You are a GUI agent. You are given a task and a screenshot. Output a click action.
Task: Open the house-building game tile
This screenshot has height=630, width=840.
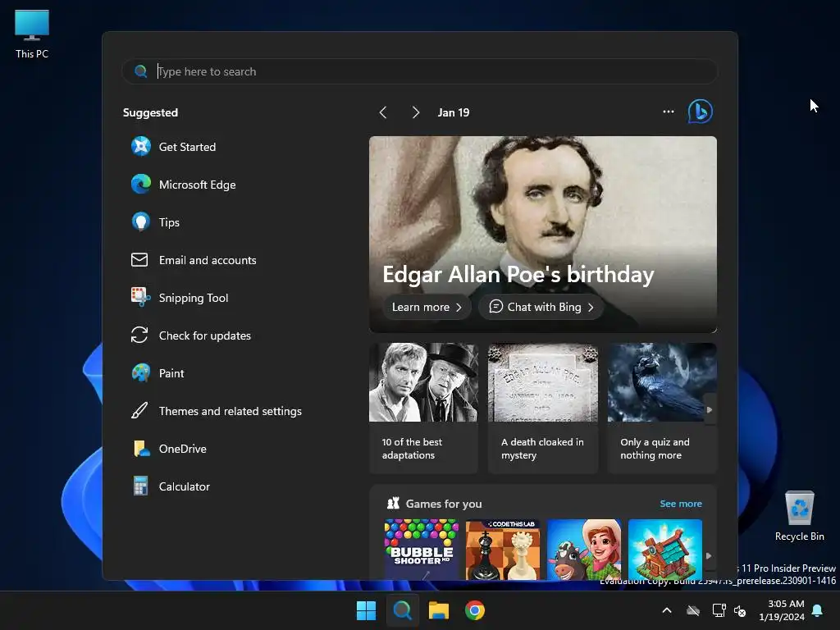point(664,549)
